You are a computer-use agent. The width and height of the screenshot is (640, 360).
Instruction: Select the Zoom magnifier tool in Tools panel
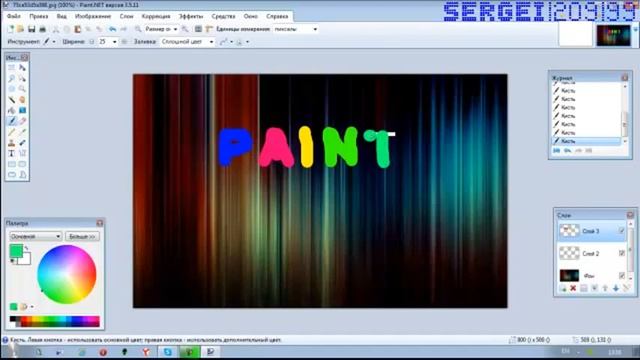[22, 89]
